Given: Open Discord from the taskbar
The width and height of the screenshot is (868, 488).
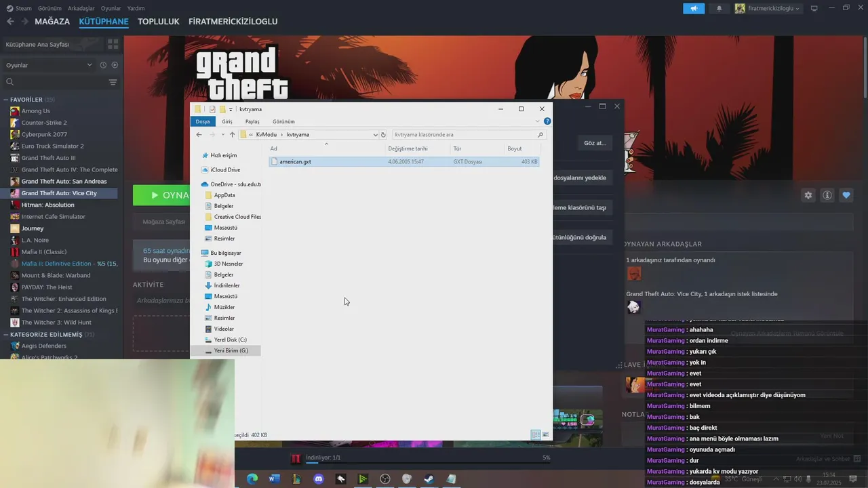Looking at the screenshot, I should [319, 479].
